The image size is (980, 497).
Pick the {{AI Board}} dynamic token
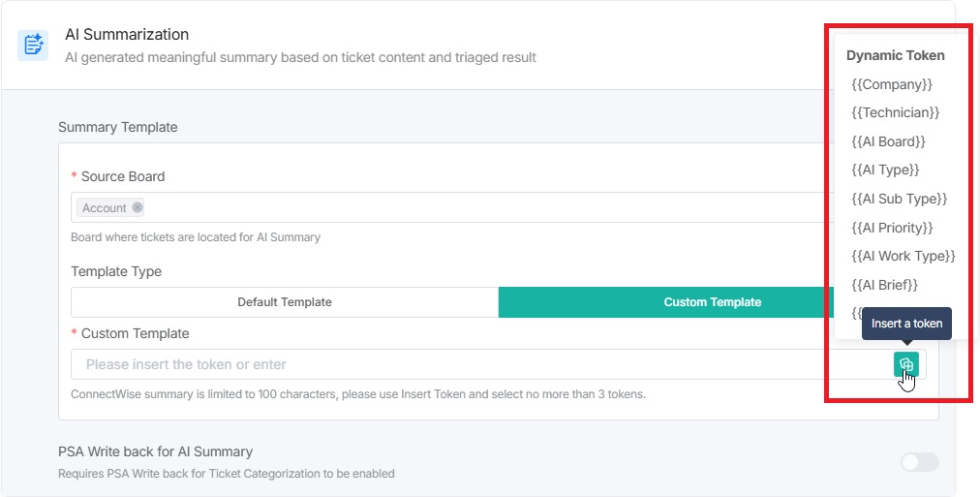[889, 141]
